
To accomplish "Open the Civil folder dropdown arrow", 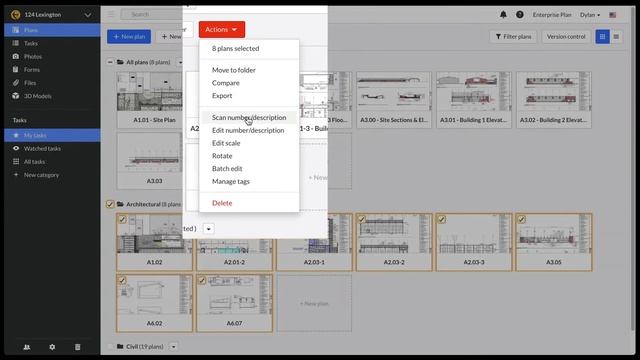I will click(x=173, y=347).
